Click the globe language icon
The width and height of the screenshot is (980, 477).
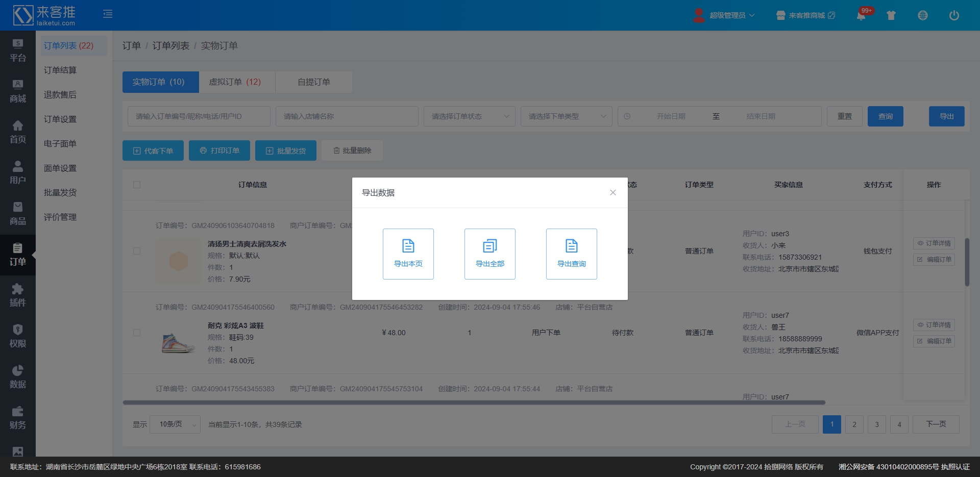click(x=922, y=15)
